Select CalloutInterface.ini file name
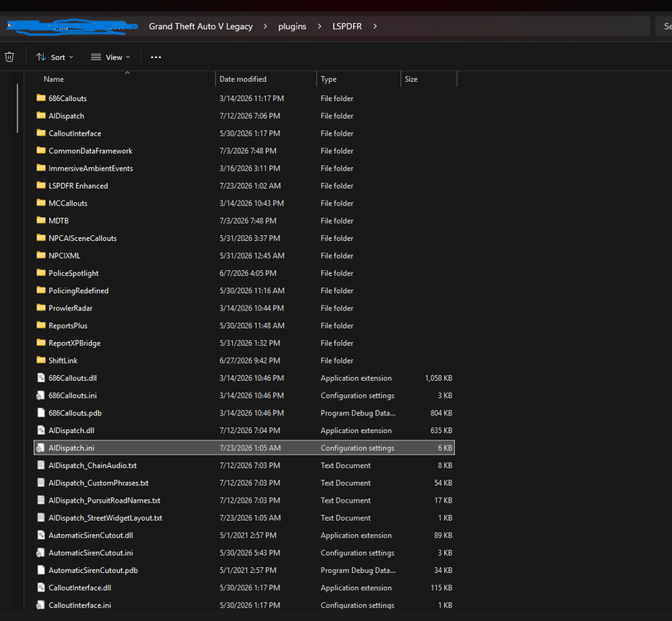The height and width of the screenshot is (621, 672). (80, 605)
